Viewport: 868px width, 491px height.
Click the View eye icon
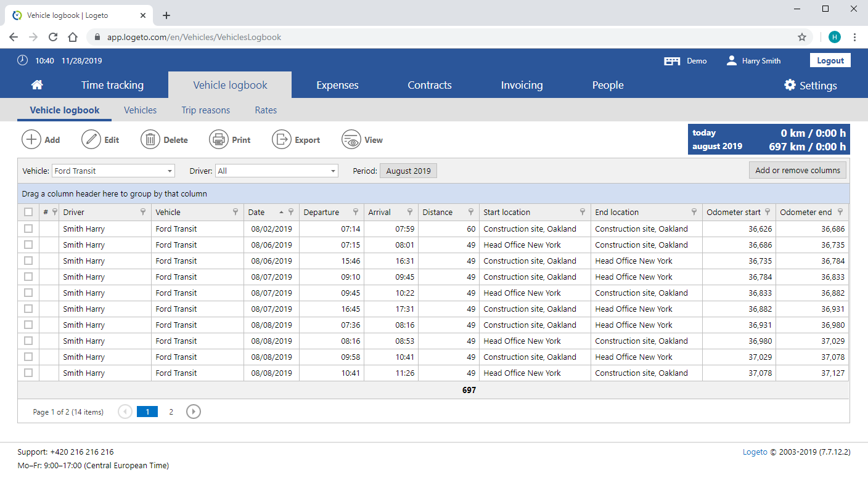[351, 139]
